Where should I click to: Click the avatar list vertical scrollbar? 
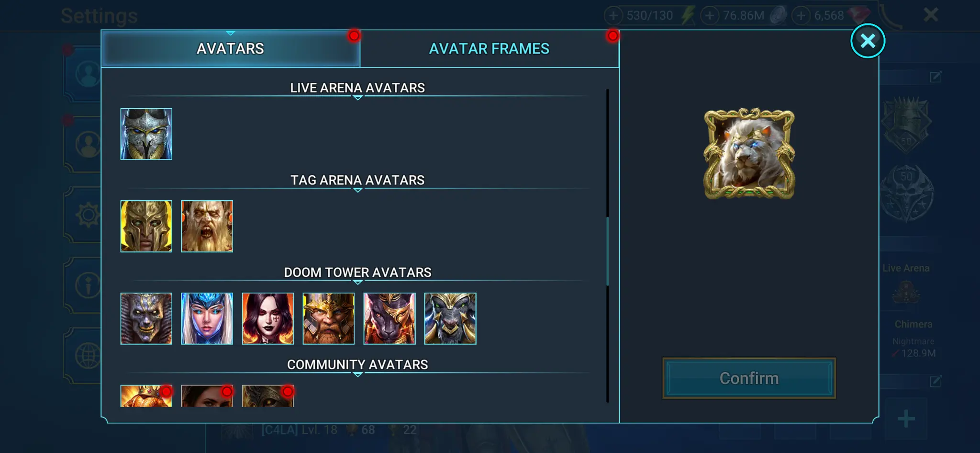(607, 251)
